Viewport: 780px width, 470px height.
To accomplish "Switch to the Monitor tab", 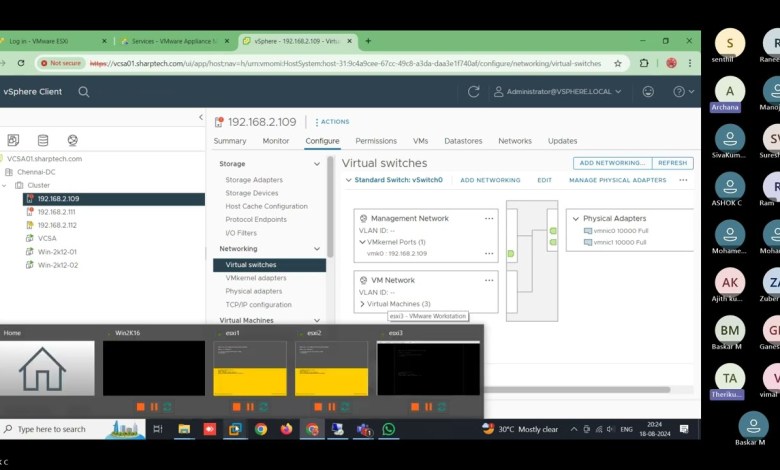I will pos(276,141).
